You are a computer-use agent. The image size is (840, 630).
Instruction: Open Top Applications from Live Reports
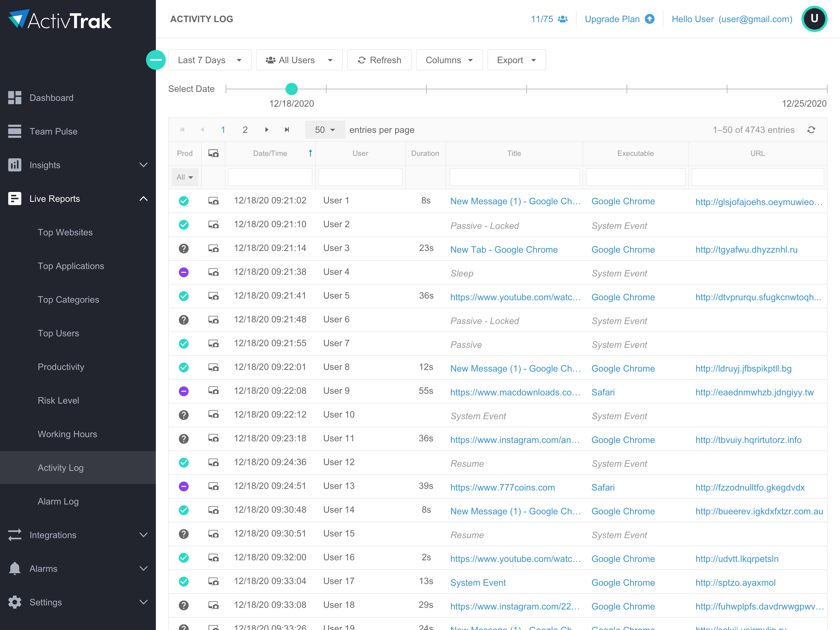71,266
